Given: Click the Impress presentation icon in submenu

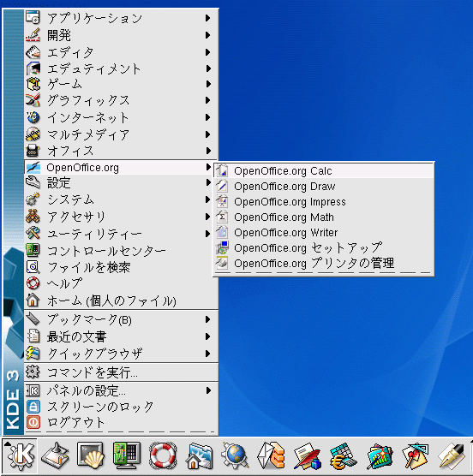Looking at the screenshot, I should point(222,201).
